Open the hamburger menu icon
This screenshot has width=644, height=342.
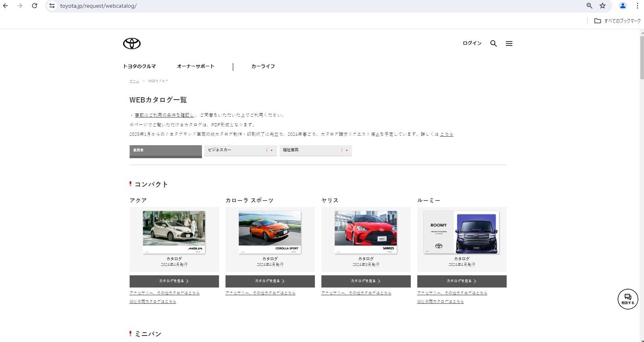(509, 44)
